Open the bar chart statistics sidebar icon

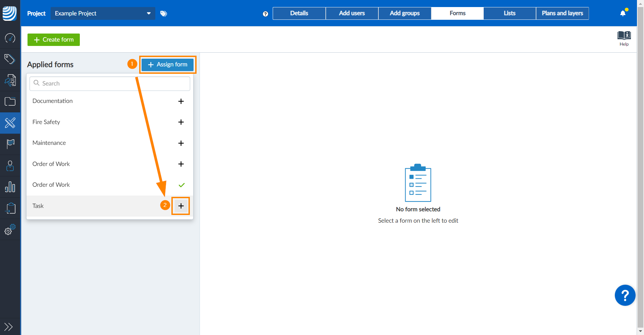pos(10,187)
